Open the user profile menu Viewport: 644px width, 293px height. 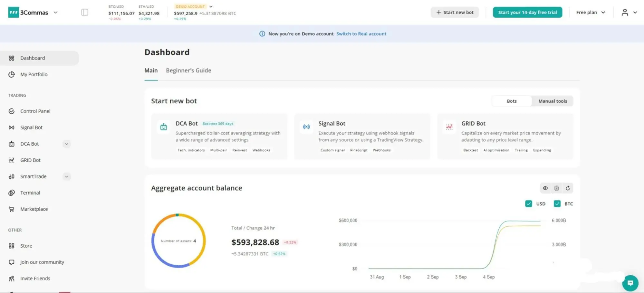pyautogui.click(x=629, y=12)
